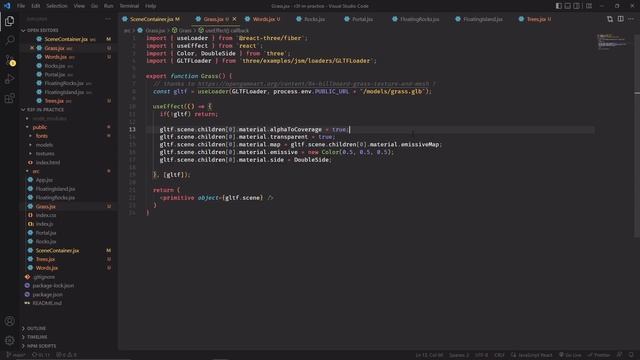Viewport: 640px width, 360px height.
Task: Open the File menu
Action: point(21,6)
